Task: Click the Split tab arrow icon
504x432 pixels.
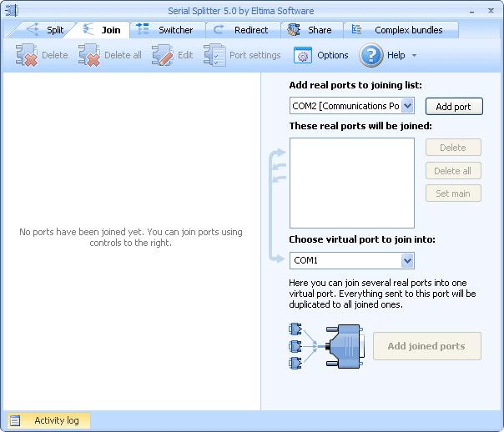Action: tap(33, 29)
